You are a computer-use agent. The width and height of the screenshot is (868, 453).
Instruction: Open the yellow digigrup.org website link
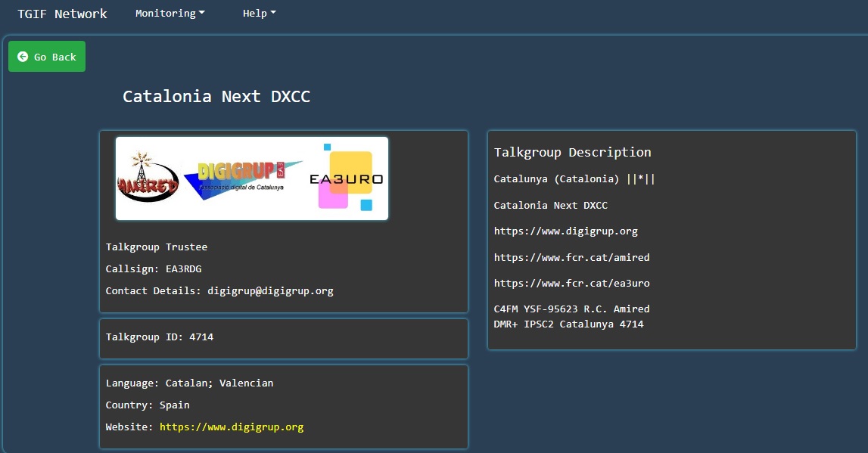tap(232, 427)
